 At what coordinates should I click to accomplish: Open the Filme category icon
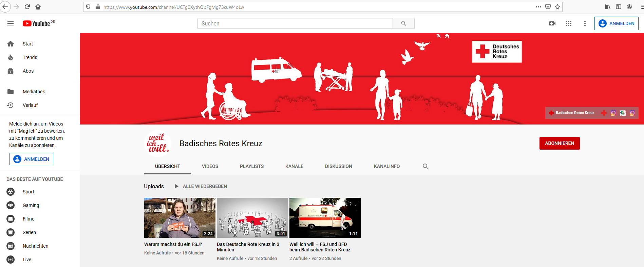tap(11, 219)
